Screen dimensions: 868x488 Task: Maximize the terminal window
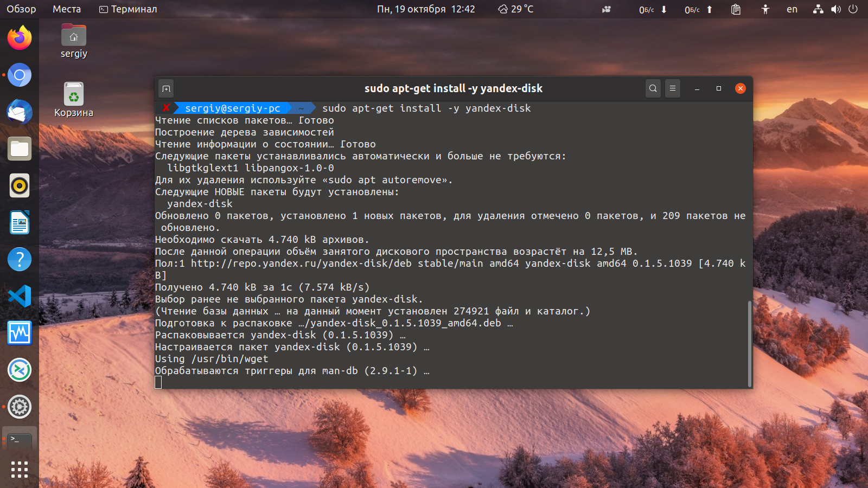click(719, 88)
